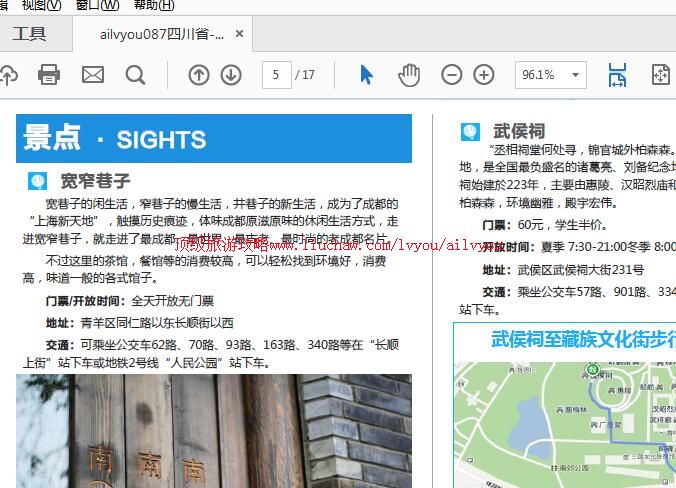This screenshot has width=676, height=488.
Task: Choose the arrow selection tool
Action: pyautogui.click(x=366, y=75)
